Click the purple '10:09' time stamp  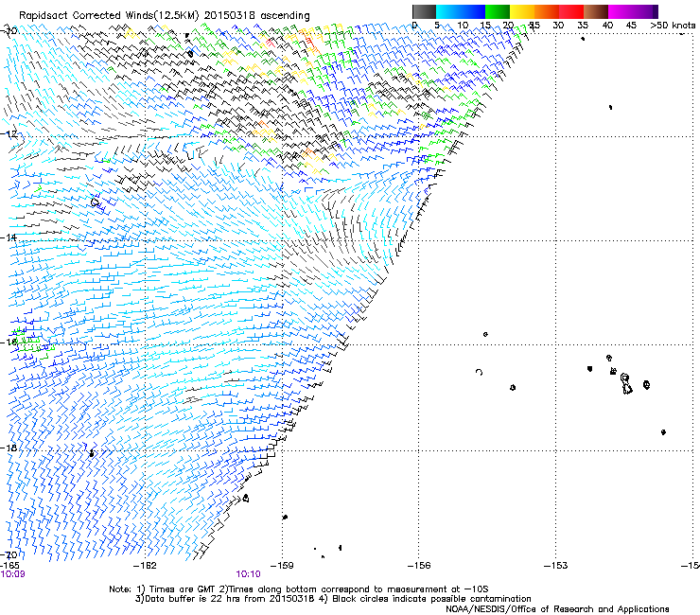click(x=12, y=574)
